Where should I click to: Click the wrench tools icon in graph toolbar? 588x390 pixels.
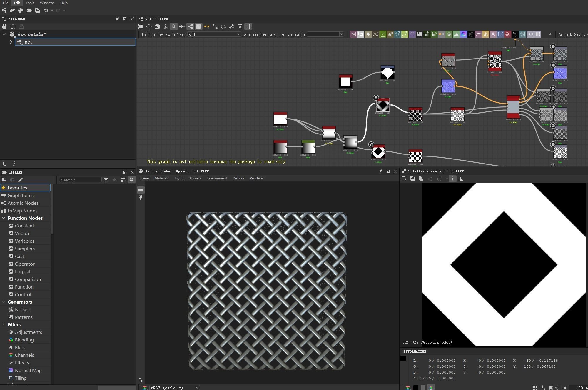click(231, 27)
